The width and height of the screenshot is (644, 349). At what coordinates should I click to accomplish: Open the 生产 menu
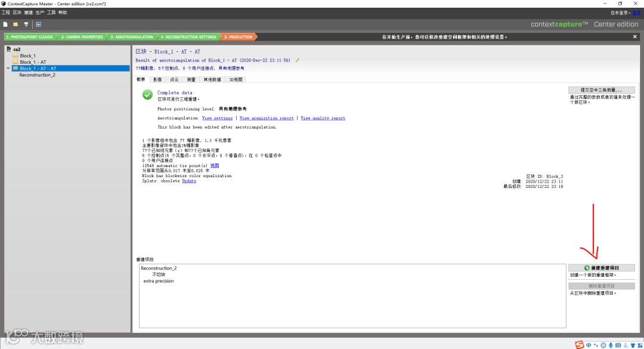pos(40,13)
